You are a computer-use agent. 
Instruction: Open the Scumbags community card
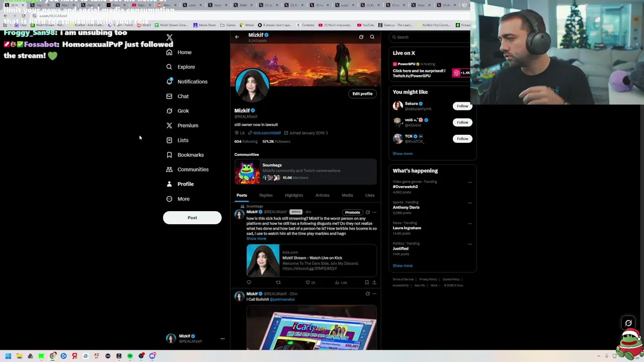tap(305, 172)
